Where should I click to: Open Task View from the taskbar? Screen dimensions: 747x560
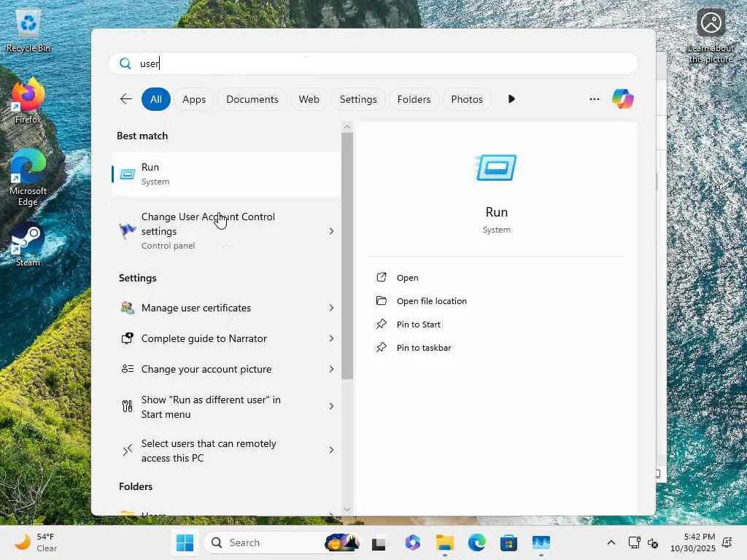(x=379, y=542)
